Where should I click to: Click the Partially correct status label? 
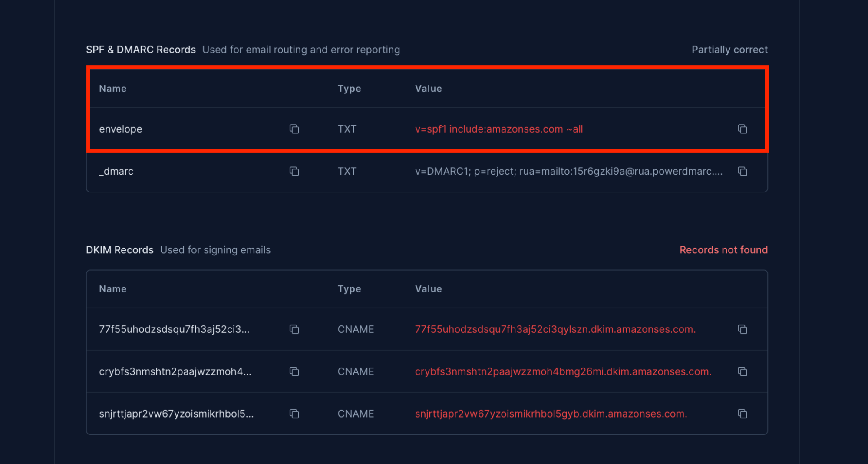pyautogui.click(x=729, y=50)
